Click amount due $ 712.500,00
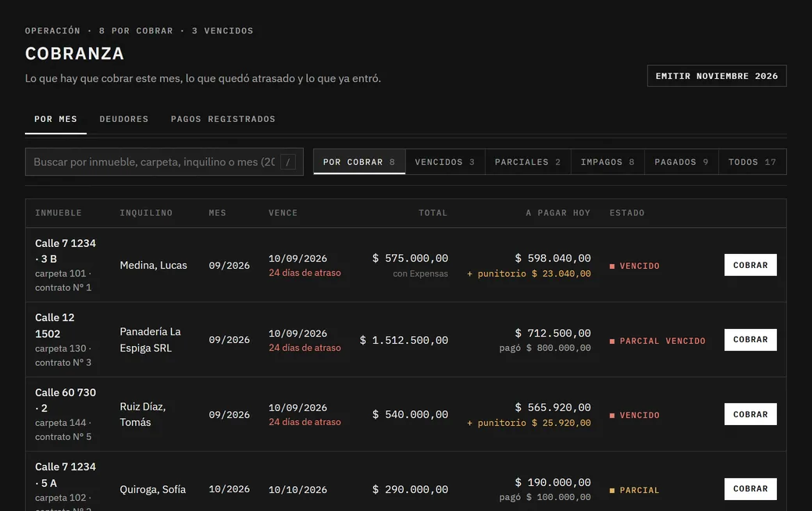Screen dimensions: 812x511 click(x=553, y=333)
